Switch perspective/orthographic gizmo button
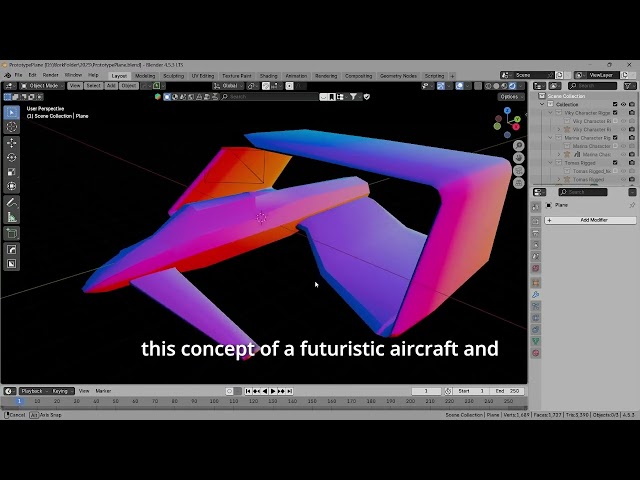This screenshot has width=640, height=480. coord(519,183)
